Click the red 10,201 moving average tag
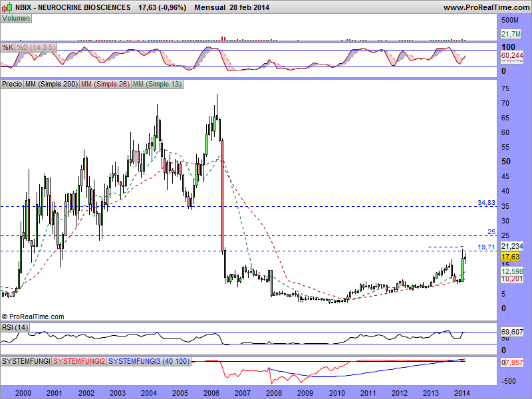The width and height of the screenshot is (532, 399). point(512,279)
